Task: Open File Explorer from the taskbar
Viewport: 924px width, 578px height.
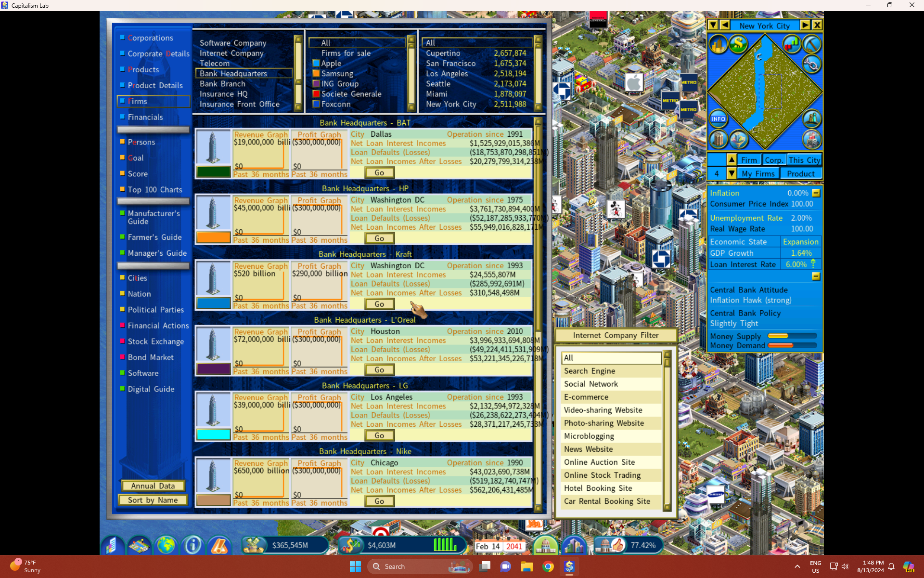Action: [x=526, y=566]
